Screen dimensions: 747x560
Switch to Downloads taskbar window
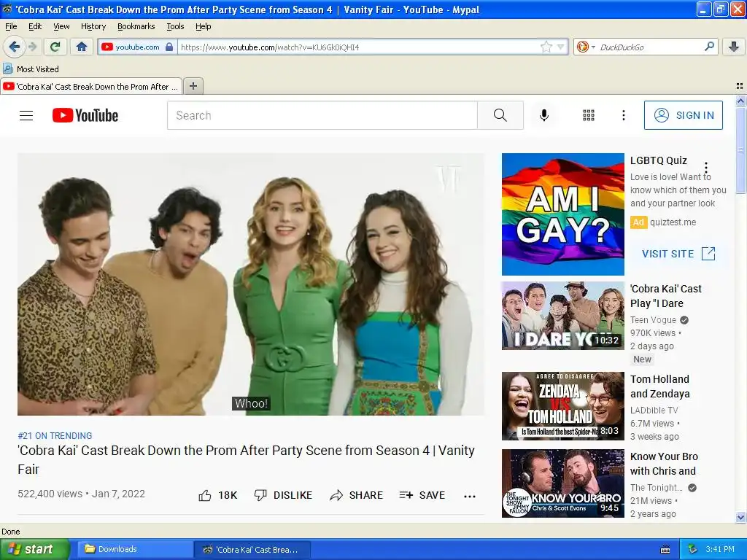(x=134, y=549)
